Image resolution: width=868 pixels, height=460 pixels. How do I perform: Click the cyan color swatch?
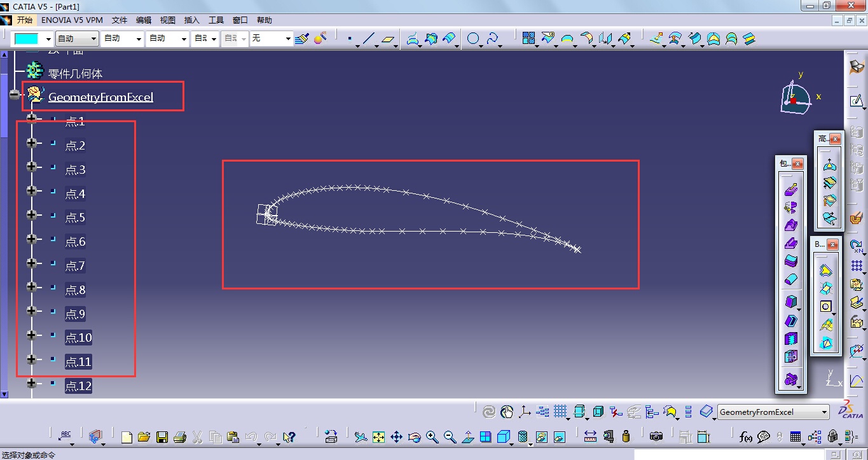(27, 39)
